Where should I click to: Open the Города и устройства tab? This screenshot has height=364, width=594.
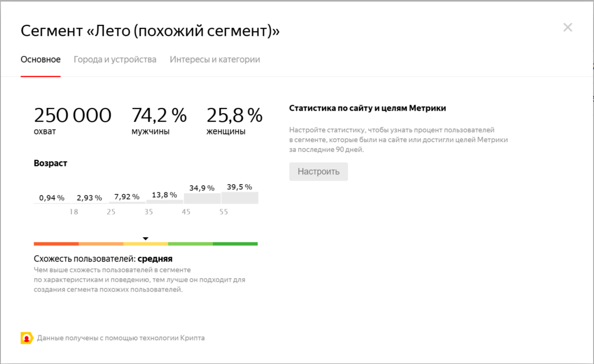click(115, 60)
